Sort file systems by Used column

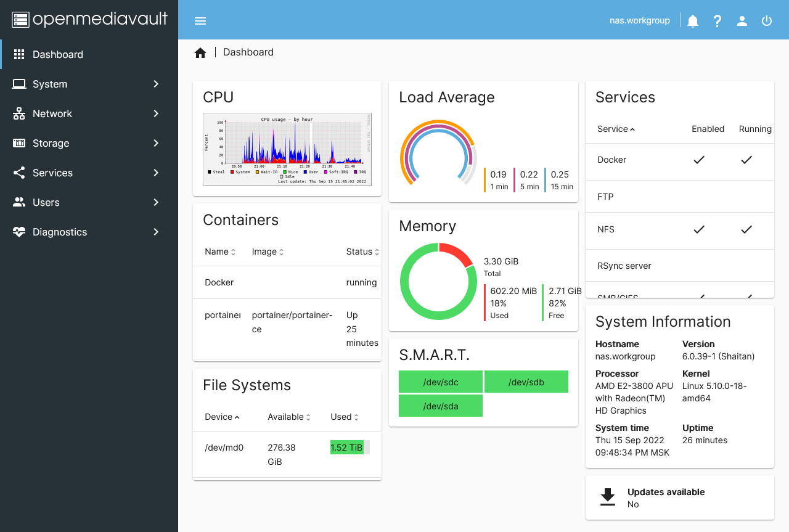(x=345, y=417)
